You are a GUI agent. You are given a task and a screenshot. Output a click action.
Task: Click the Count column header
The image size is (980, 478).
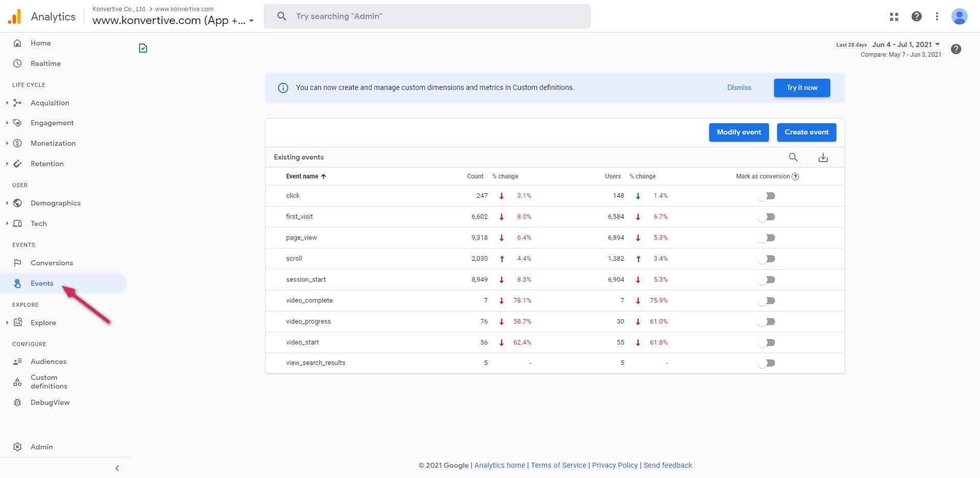click(475, 176)
